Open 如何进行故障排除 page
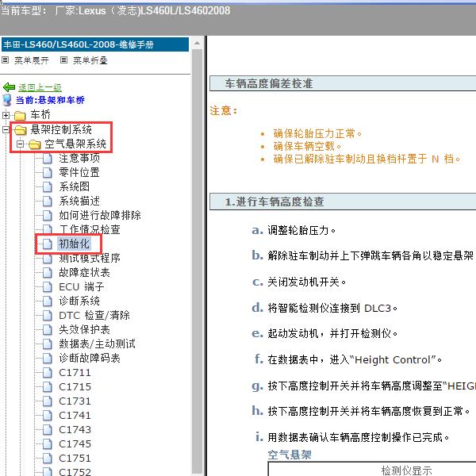The width and height of the screenshot is (476, 476). (x=100, y=215)
